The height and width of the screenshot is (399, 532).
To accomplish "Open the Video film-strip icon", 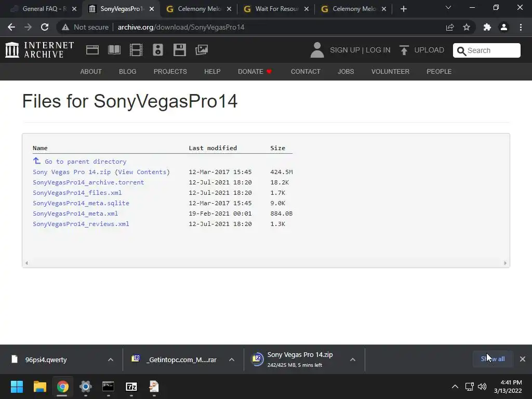I will (x=136, y=50).
